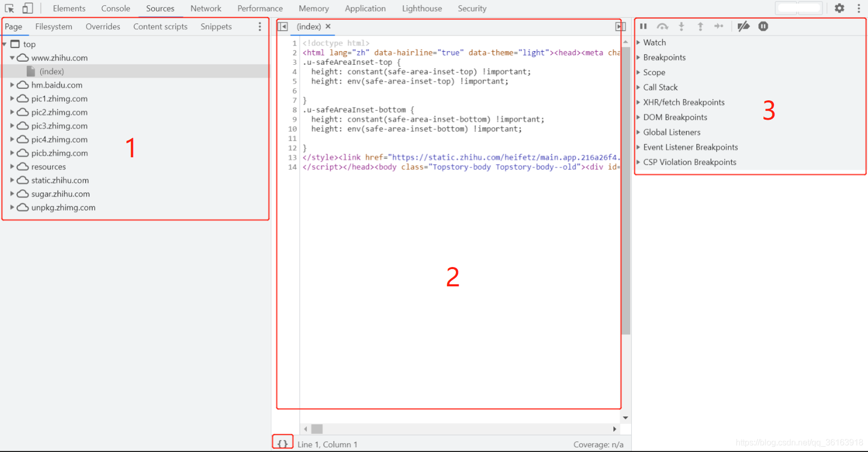Pause script execution

(x=644, y=26)
